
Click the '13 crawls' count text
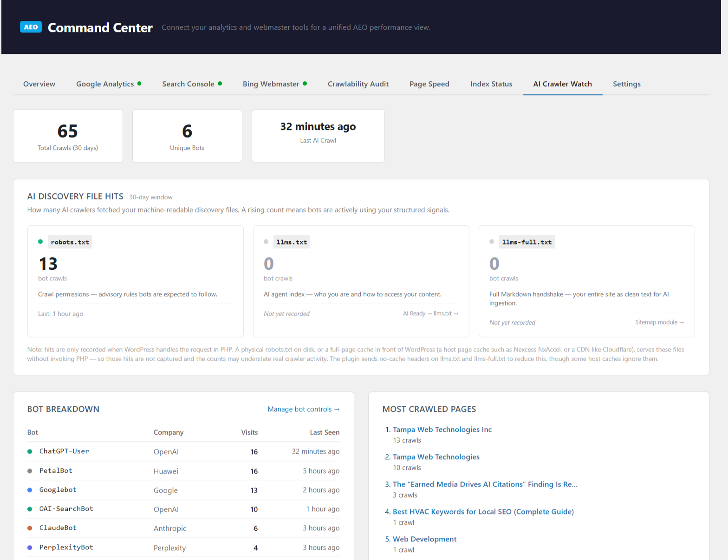[x=407, y=440]
